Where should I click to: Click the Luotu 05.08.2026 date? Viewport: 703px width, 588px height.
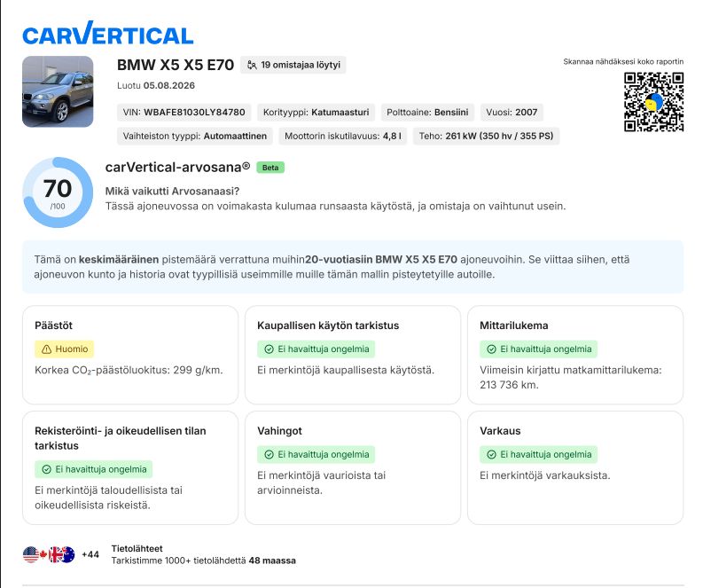click(156, 86)
